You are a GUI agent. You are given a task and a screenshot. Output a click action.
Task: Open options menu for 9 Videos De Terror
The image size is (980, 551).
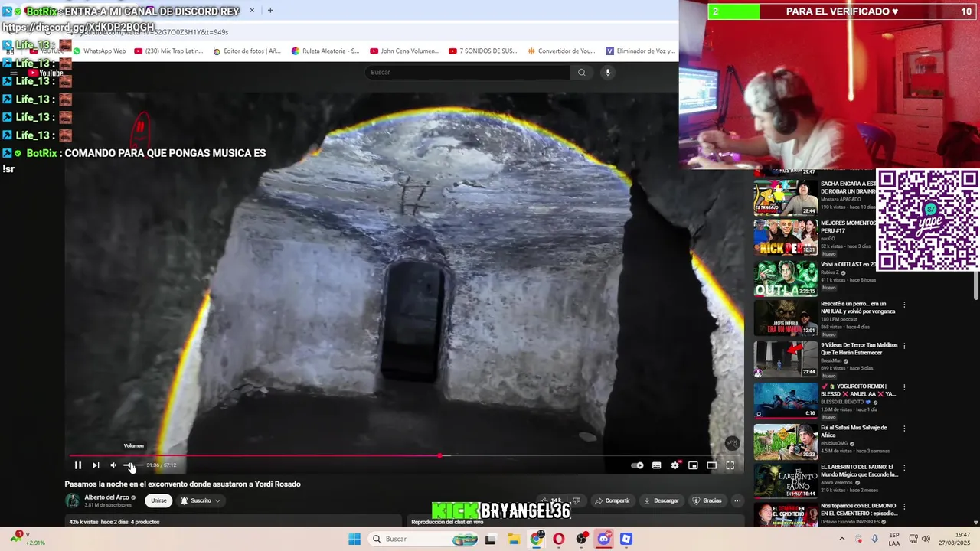(x=904, y=346)
